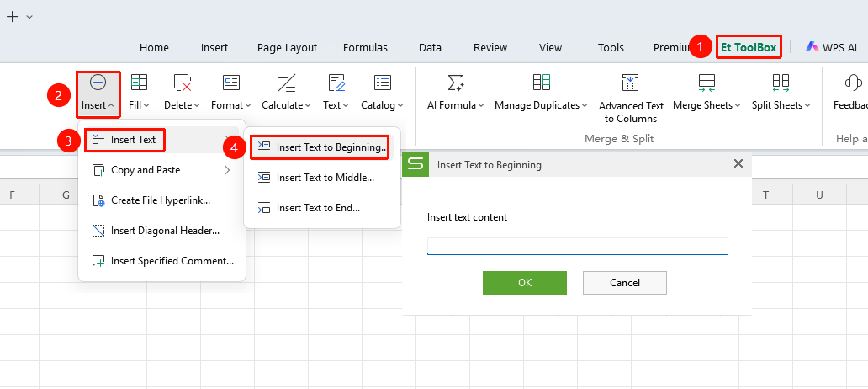This screenshot has height=389, width=868.
Task: Select column T header
Action: point(765,194)
